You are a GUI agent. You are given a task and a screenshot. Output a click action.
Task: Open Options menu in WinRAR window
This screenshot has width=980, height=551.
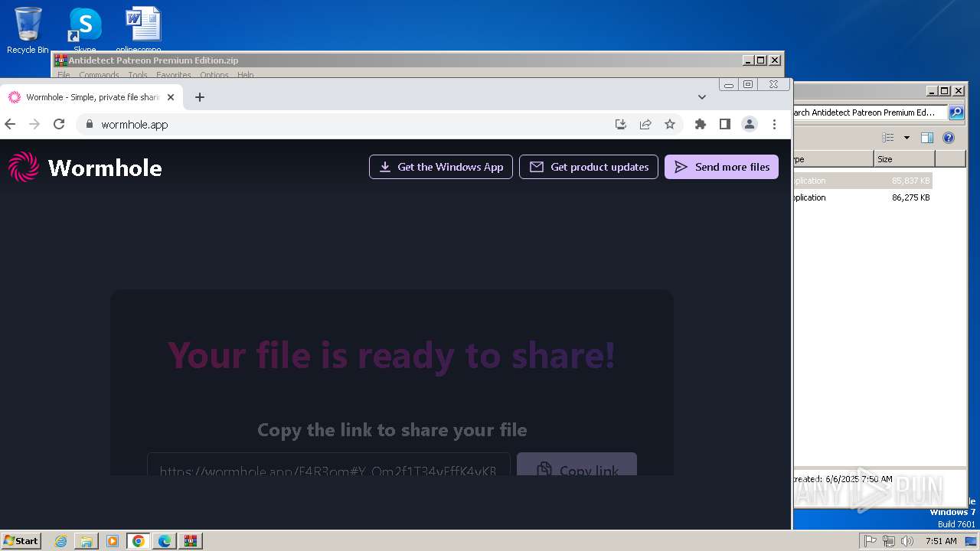[x=214, y=75]
